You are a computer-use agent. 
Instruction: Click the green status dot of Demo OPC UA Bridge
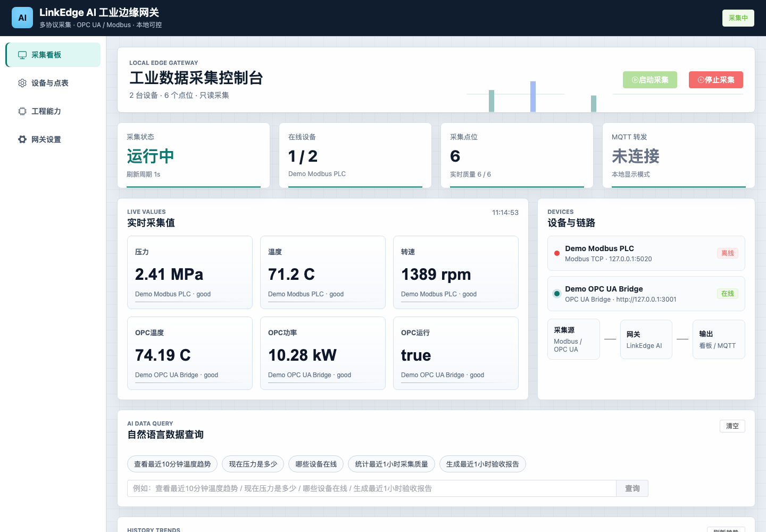point(557,294)
